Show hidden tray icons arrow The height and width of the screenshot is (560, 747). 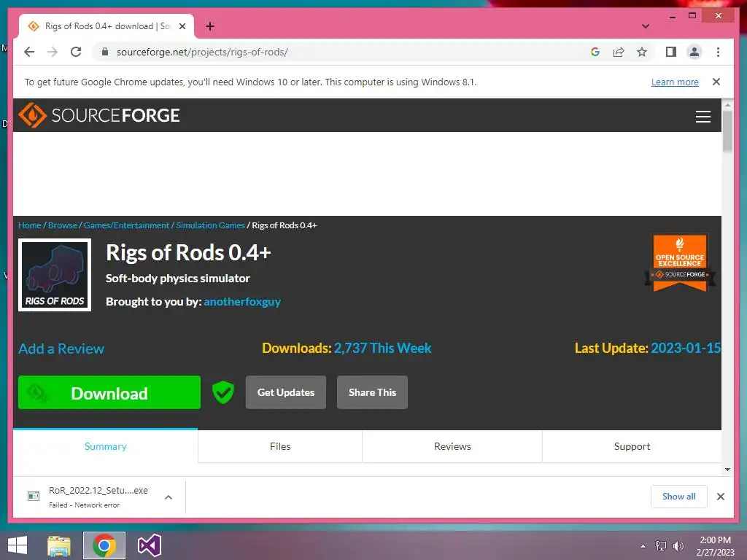pos(643,546)
